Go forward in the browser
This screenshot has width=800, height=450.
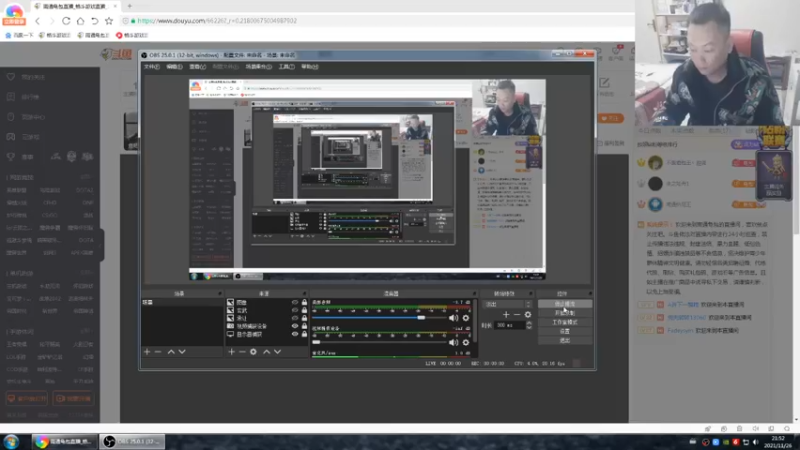(52, 21)
